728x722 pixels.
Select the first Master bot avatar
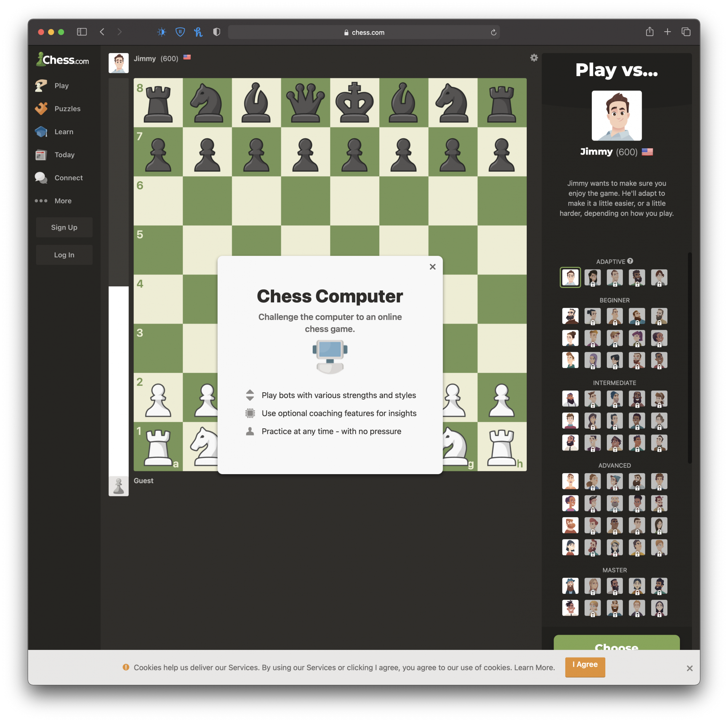[x=570, y=586]
